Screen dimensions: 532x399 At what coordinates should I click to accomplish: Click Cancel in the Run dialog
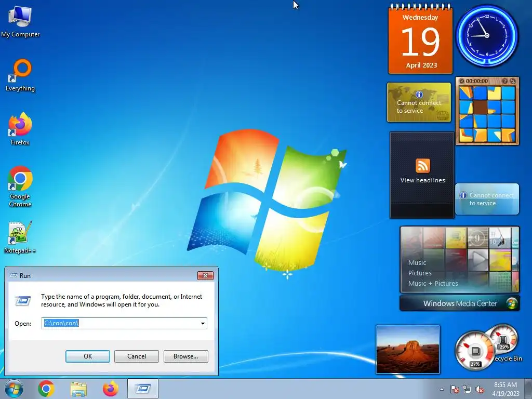137,356
